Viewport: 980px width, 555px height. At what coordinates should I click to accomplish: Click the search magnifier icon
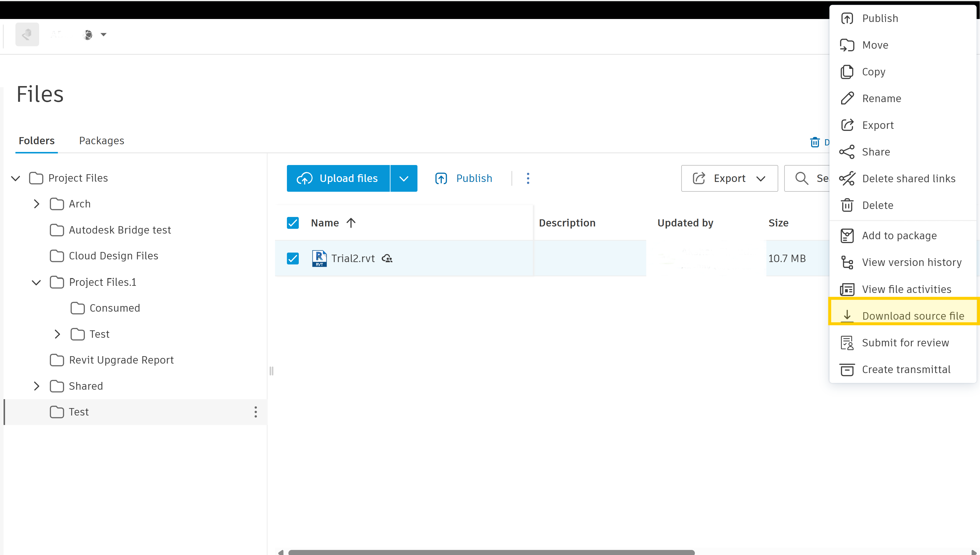[802, 178]
